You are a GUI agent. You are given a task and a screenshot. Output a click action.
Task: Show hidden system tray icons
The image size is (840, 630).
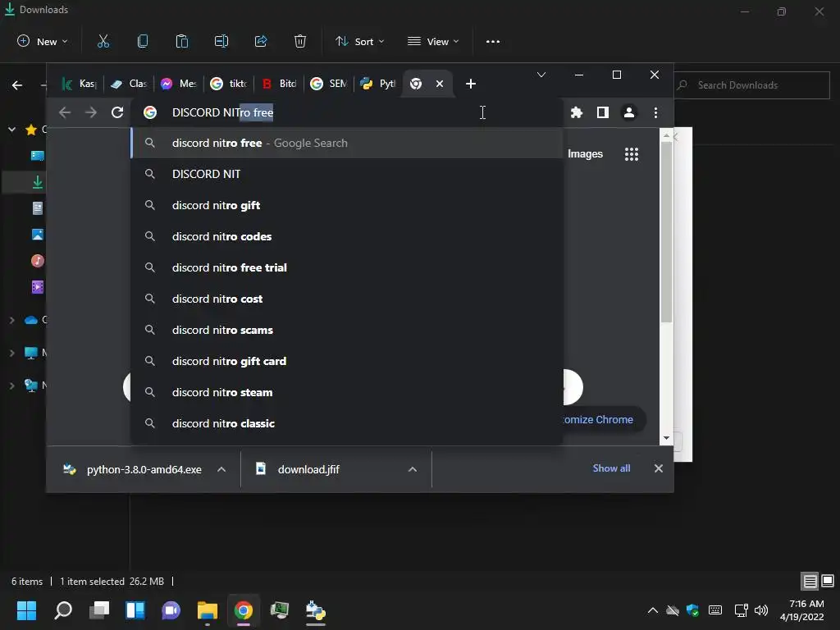click(x=652, y=610)
